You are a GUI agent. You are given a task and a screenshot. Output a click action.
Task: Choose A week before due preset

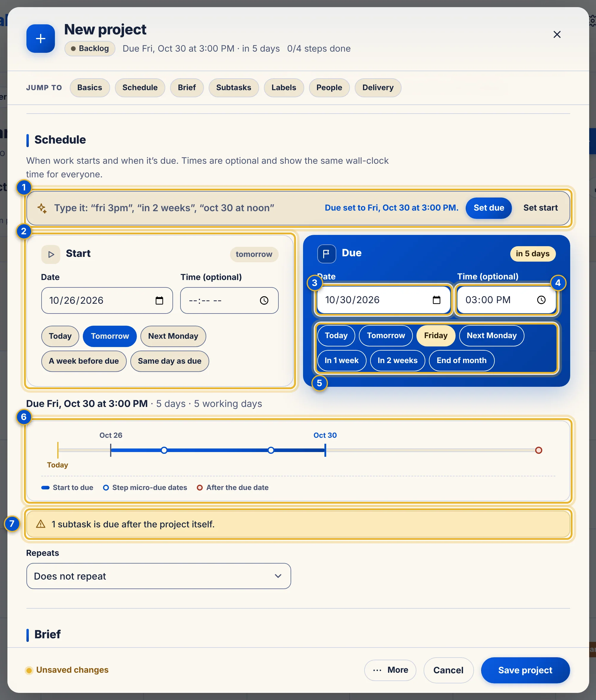[84, 361]
